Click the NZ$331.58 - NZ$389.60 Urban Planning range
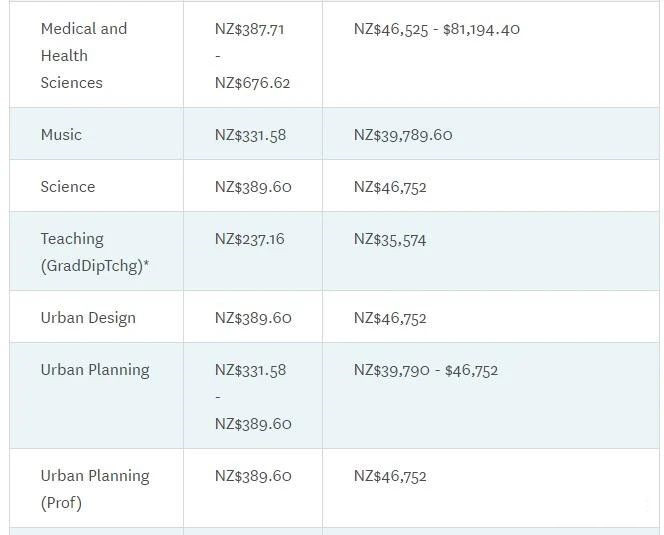 coord(252,396)
